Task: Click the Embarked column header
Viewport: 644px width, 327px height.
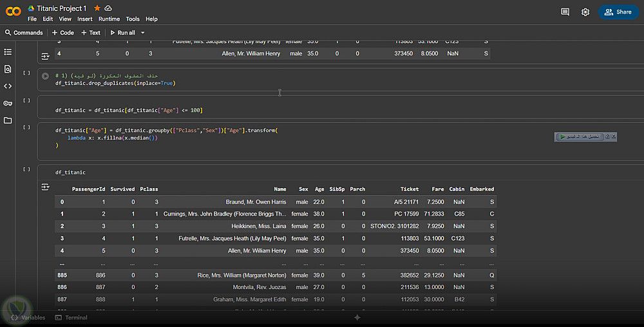Action: 482,189
